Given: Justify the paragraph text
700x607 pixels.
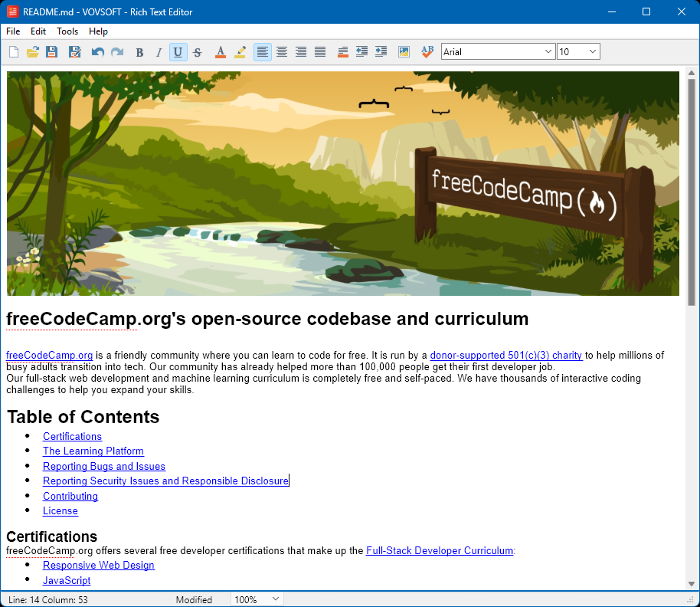Looking at the screenshot, I should point(320,52).
